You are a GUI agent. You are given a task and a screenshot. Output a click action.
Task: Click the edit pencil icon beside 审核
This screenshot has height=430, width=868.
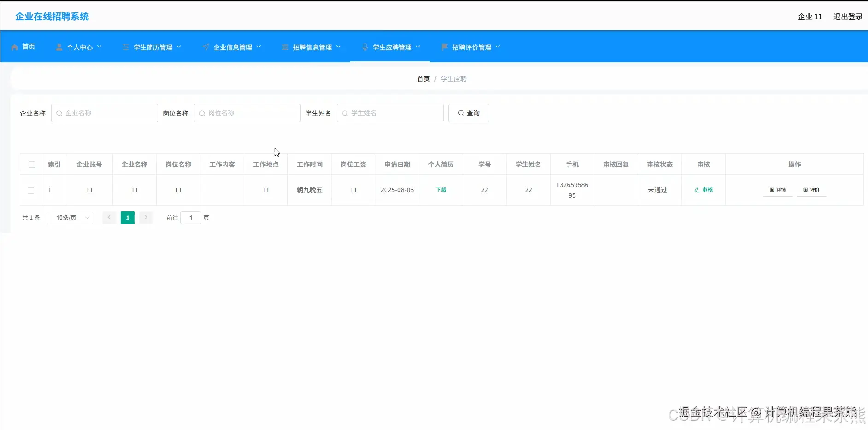697,190
